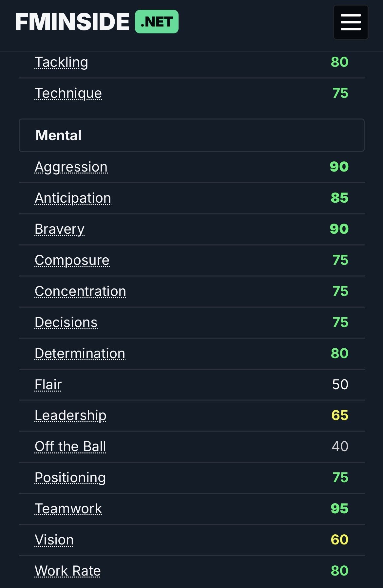Open the Bravery attribute link
This screenshot has height=588, width=383.
point(59,229)
